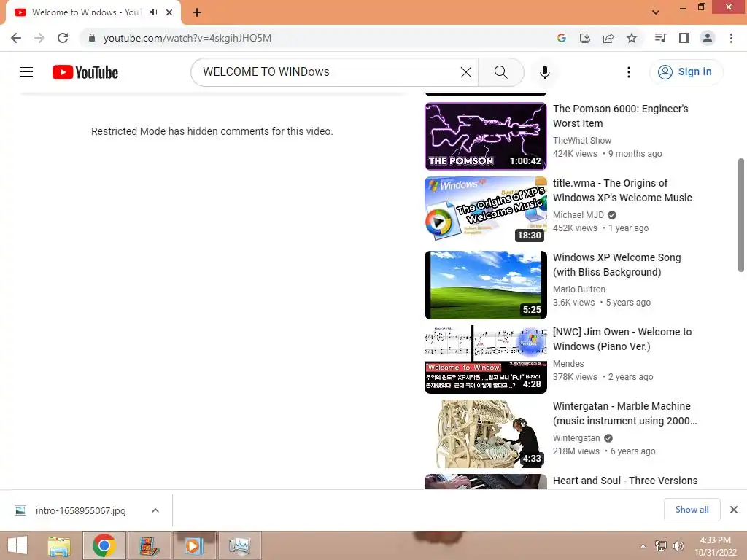Open TheWhat Show channel
Viewport: 747px width, 560px height.
(x=581, y=141)
